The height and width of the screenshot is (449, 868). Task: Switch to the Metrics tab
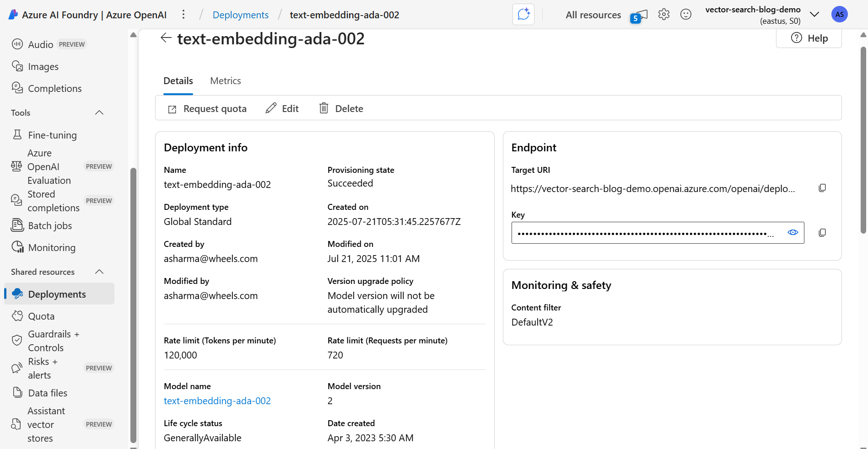226,81
